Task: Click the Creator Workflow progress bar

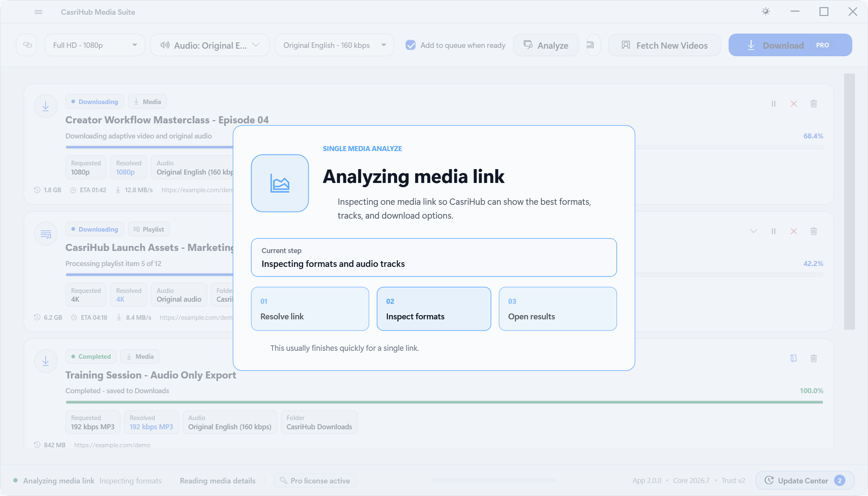Action: [444, 147]
